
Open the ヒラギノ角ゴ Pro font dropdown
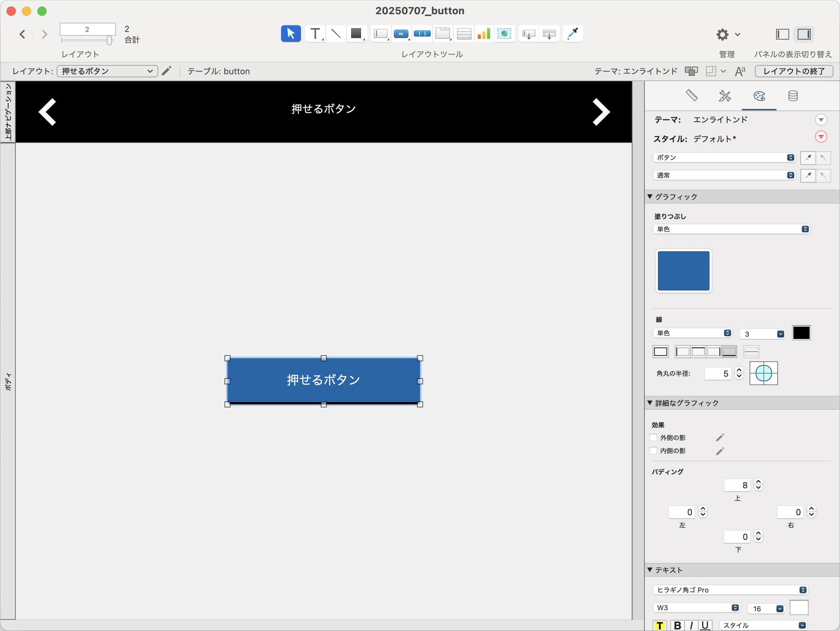[730, 590]
